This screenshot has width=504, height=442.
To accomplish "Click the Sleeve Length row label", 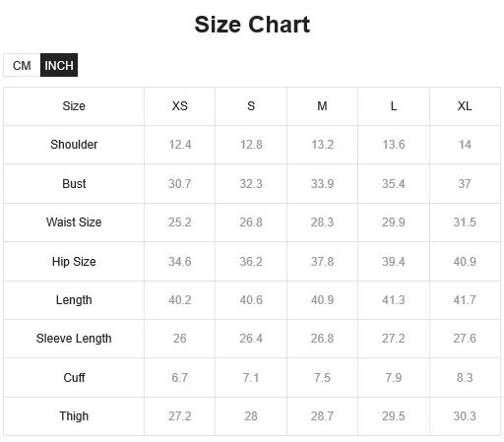I will point(74,339).
